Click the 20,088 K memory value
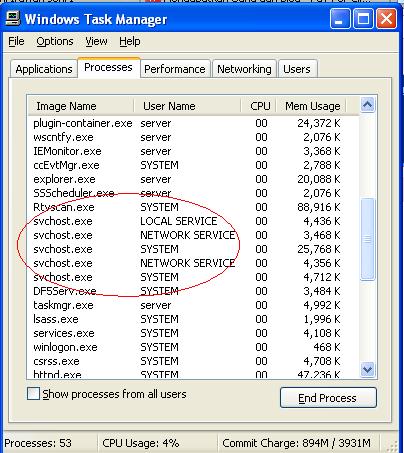 [319, 179]
